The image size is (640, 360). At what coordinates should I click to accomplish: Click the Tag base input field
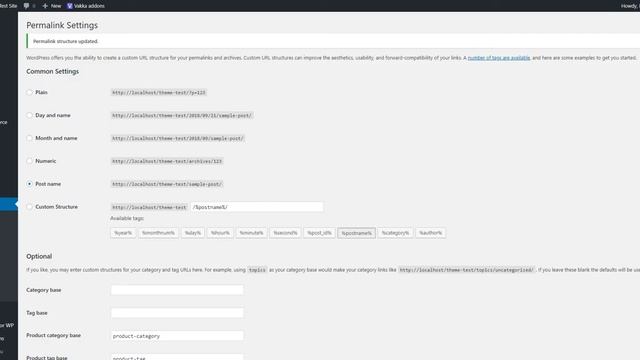pyautogui.click(x=177, y=313)
